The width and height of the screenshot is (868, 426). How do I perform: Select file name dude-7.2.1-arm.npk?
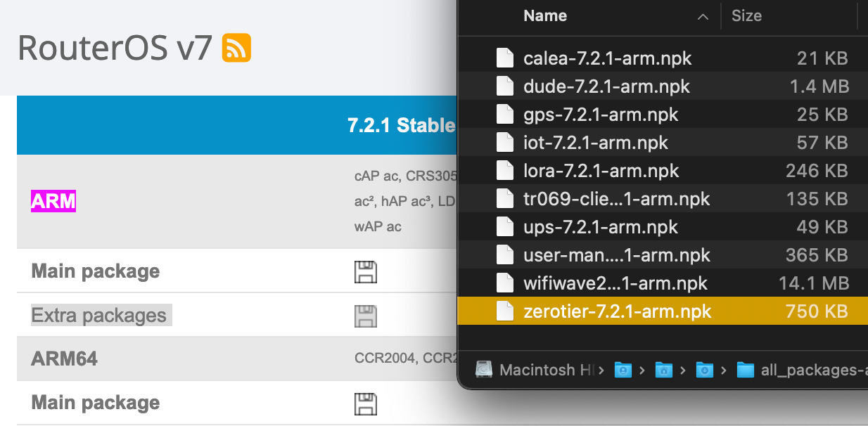607,86
